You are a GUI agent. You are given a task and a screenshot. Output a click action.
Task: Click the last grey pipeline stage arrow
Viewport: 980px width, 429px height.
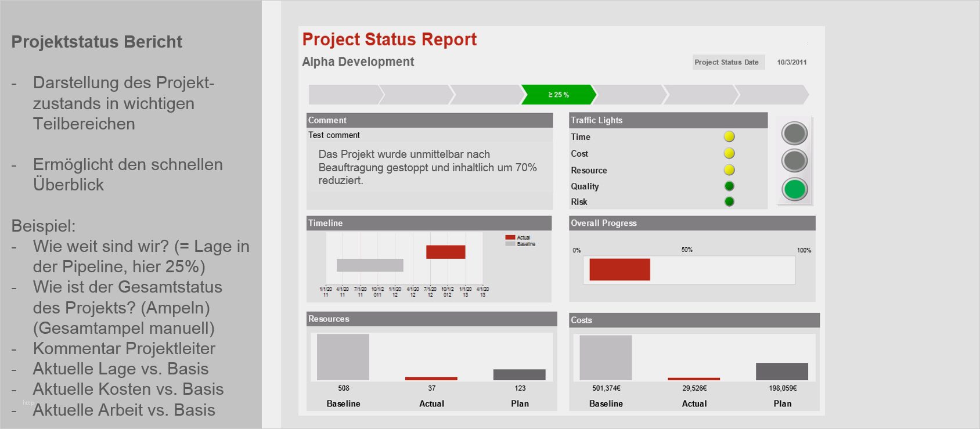coord(772,95)
